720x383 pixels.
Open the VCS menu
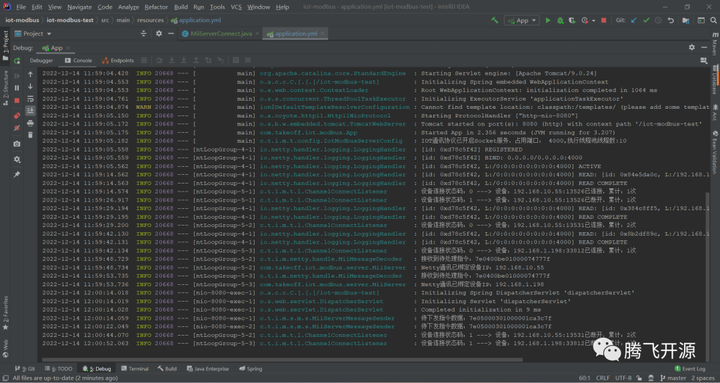coord(236,7)
